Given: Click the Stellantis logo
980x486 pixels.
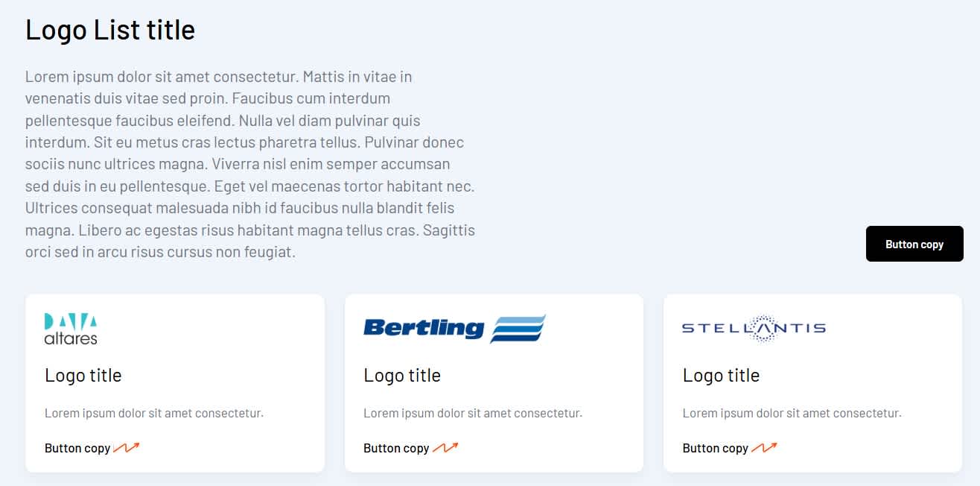Looking at the screenshot, I should (754, 328).
